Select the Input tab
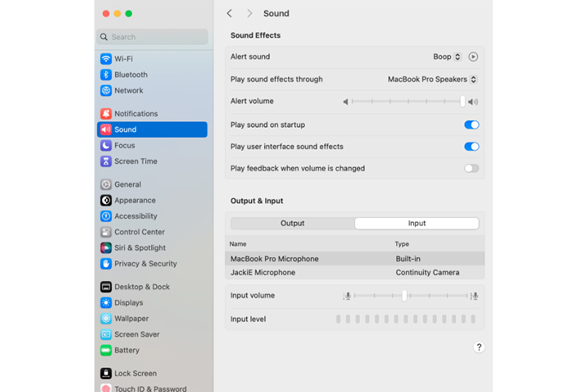Image resolution: width=588 pixels, height=392 pixels. pyautogui.click(x=417, y=224)
